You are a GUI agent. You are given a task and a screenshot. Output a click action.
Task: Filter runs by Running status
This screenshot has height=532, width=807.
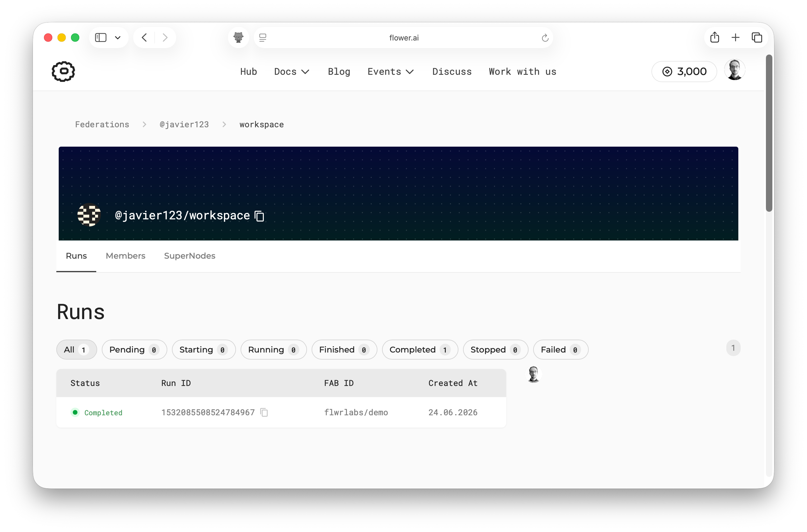273,350
